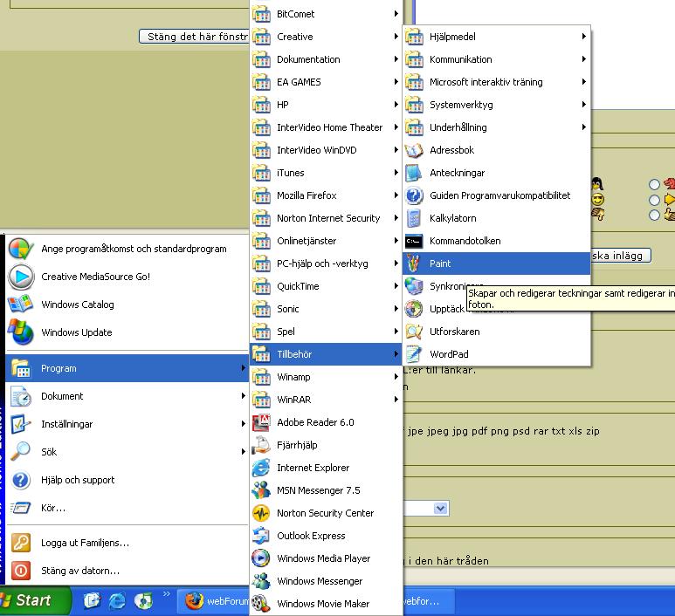Open the QuickTime program folder

click(326, 286)
